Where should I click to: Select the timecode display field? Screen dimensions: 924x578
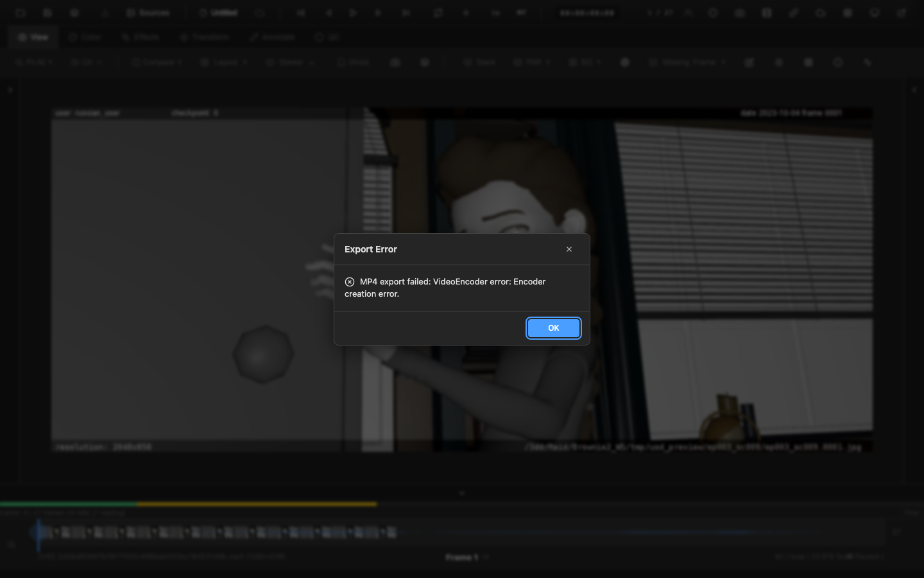coord(585,12)
